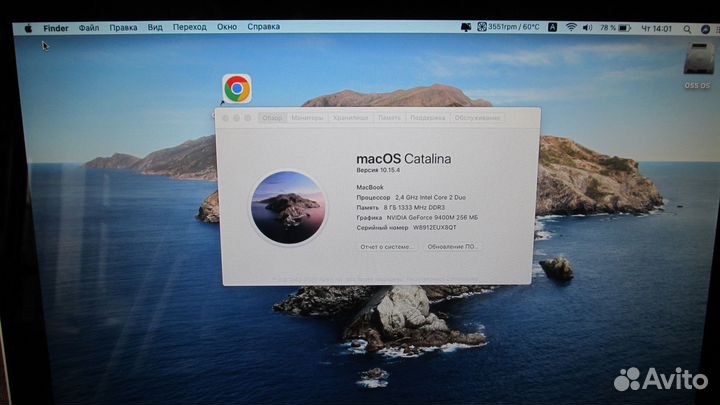Image resolution: width=720 pixels, height=405 pixels.
Task: Open the Вид menu
Action: click(x=155, y=27)
